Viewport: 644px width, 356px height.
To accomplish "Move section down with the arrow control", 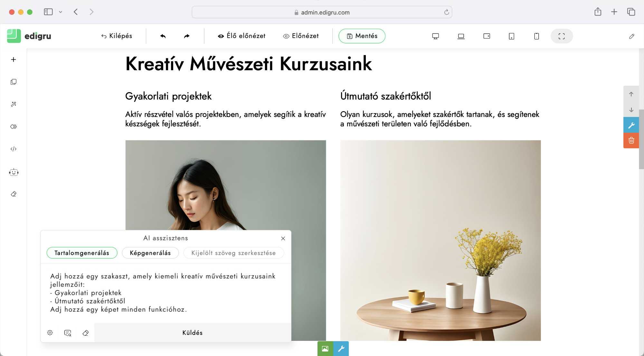I will click(631, 110).
